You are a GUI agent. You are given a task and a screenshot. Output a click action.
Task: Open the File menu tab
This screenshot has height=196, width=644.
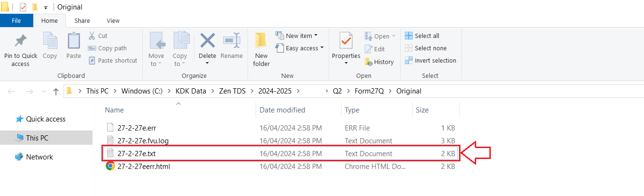17,20
